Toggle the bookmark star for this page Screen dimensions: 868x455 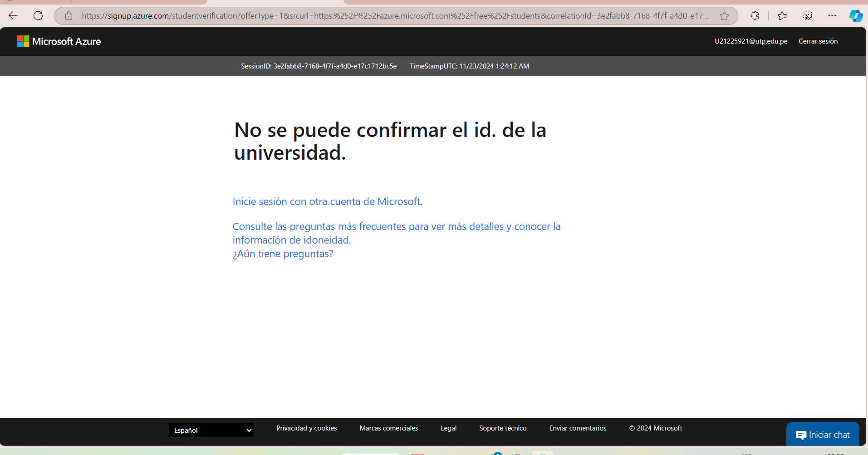pyautogui.click(x=724, y=15)
